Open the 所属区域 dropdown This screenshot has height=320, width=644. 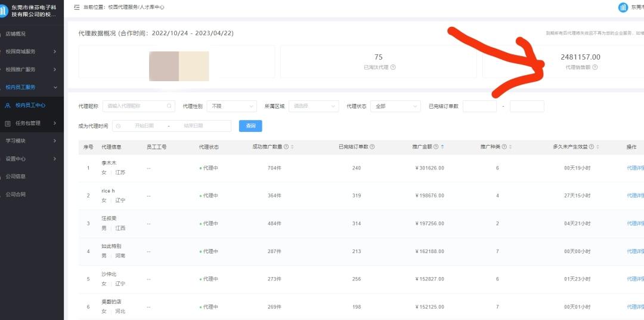[x=314, y=106]
